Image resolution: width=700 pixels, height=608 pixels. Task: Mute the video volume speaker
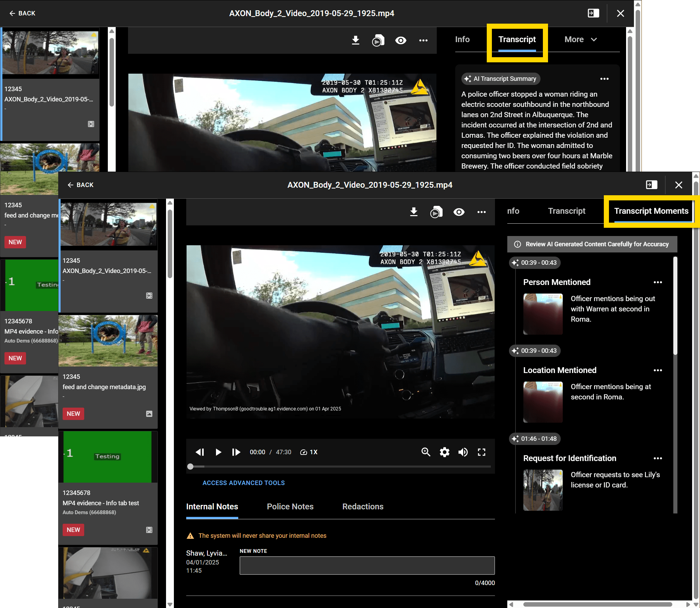point(463,452)
